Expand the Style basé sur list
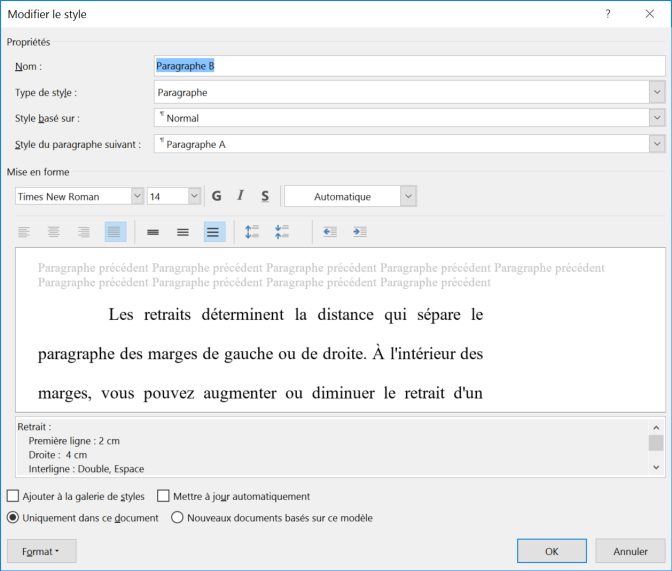 pyautogui.click(x=657, y=117)
